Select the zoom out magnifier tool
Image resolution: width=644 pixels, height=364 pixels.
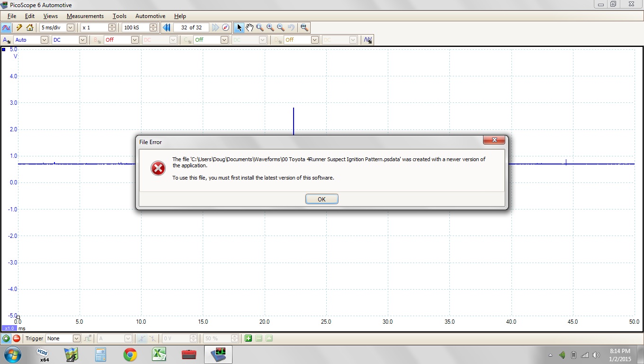(281, 27)
